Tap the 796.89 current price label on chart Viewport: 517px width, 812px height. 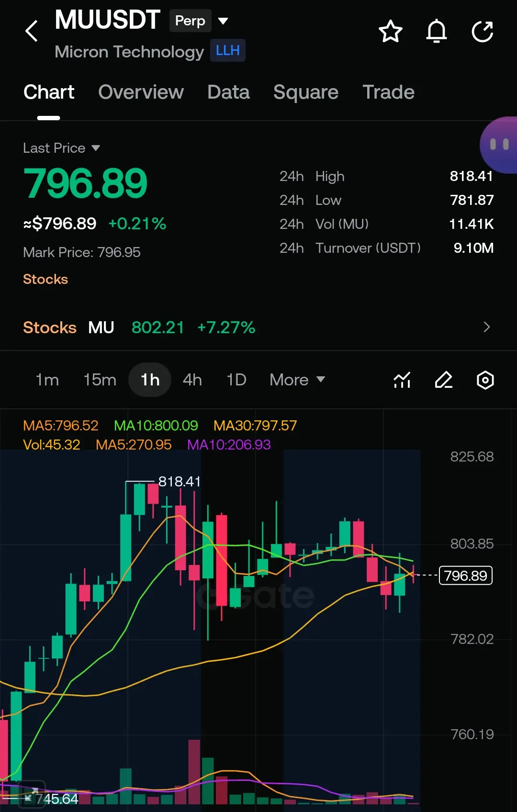pyautogui.click(x=465, y=575)
